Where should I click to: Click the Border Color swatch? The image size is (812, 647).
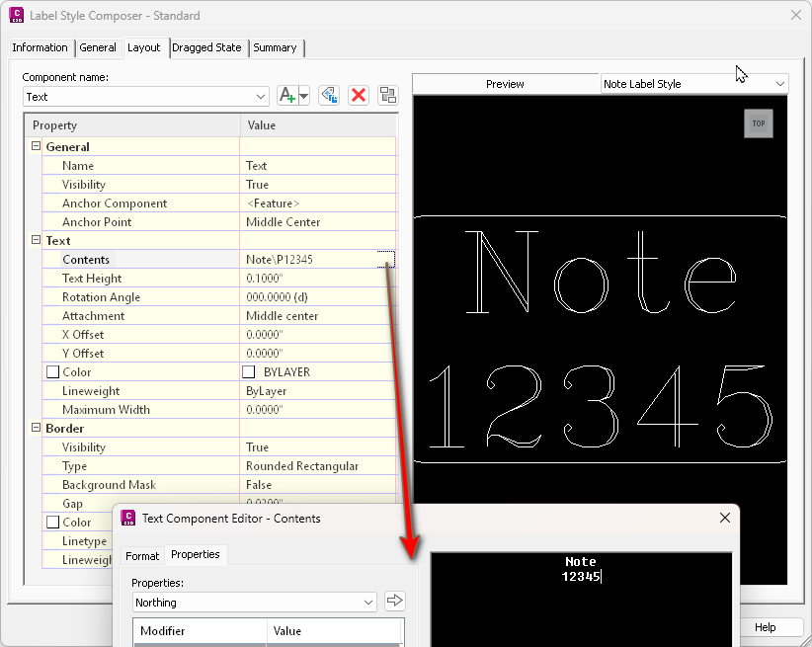pos(52,523)
